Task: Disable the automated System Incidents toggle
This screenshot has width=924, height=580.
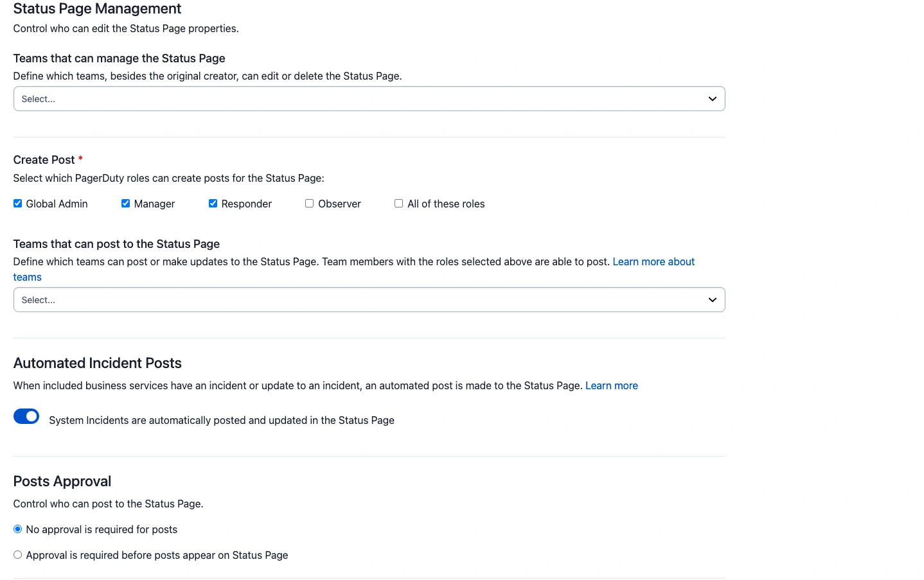Action: pyautogui.click(x=26, y=417)
